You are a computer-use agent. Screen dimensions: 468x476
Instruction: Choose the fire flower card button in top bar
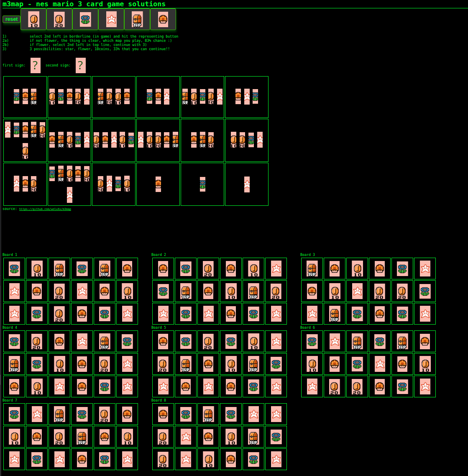coord(85,19)
